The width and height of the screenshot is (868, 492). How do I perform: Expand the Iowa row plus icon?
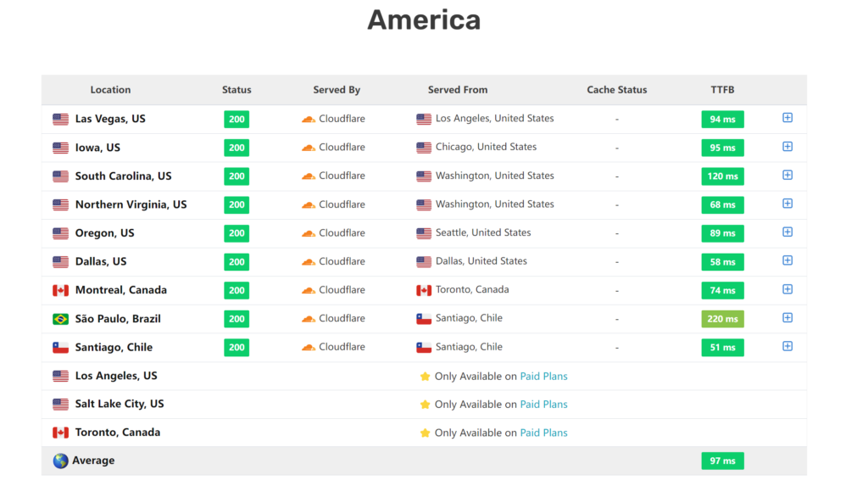coord(787,147)
